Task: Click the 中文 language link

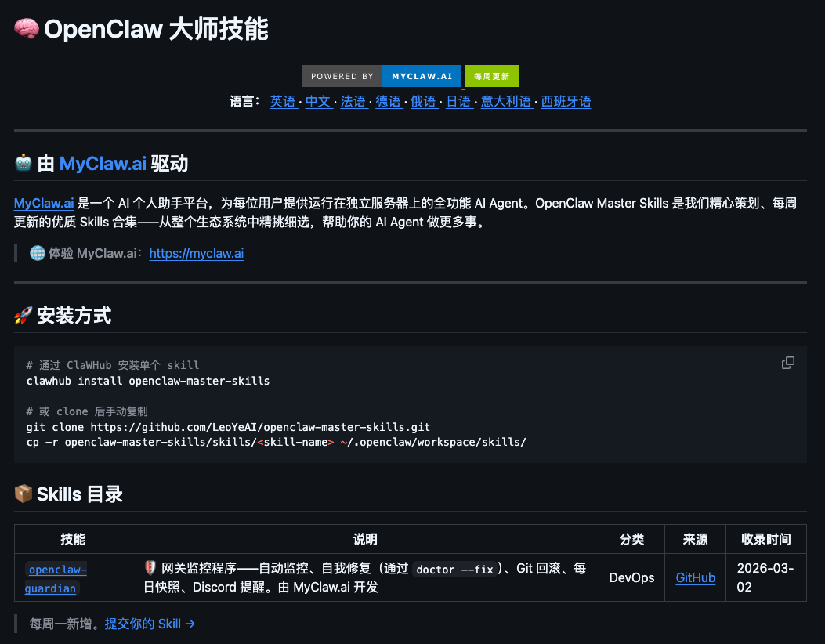Action: point(318,101)
